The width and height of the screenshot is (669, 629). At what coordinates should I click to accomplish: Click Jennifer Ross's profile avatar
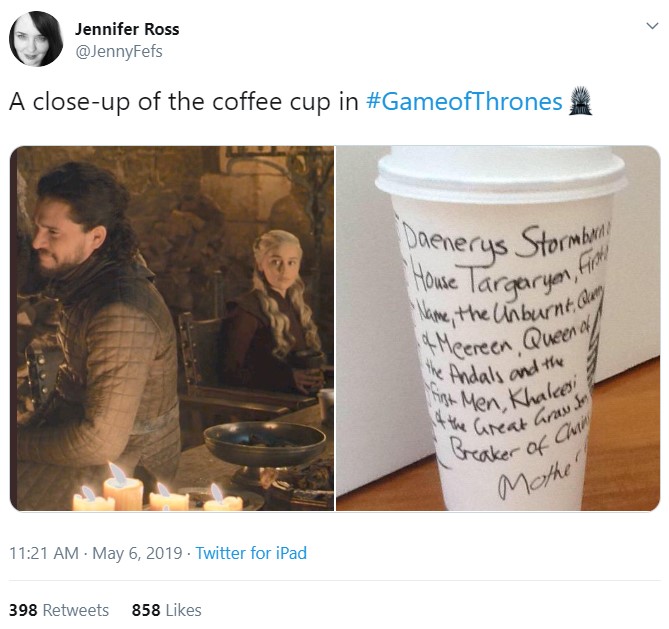pyautogui.click(x=37, y=40)
